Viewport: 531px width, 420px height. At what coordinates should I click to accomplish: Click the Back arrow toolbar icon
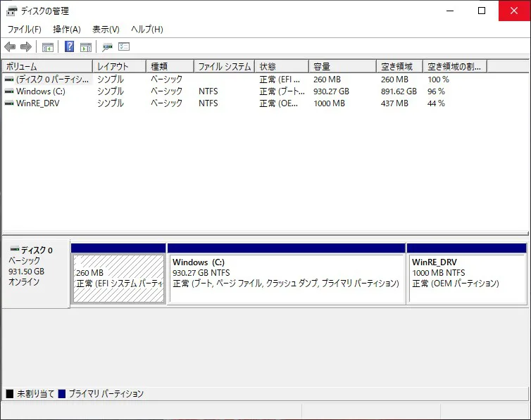tap(10, 46)
